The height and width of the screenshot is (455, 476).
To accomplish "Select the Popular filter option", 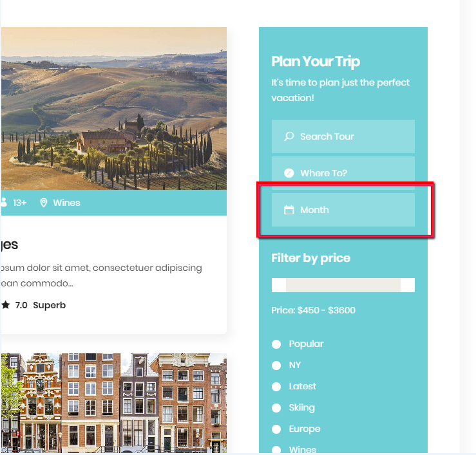I will [x=276, y=344].
